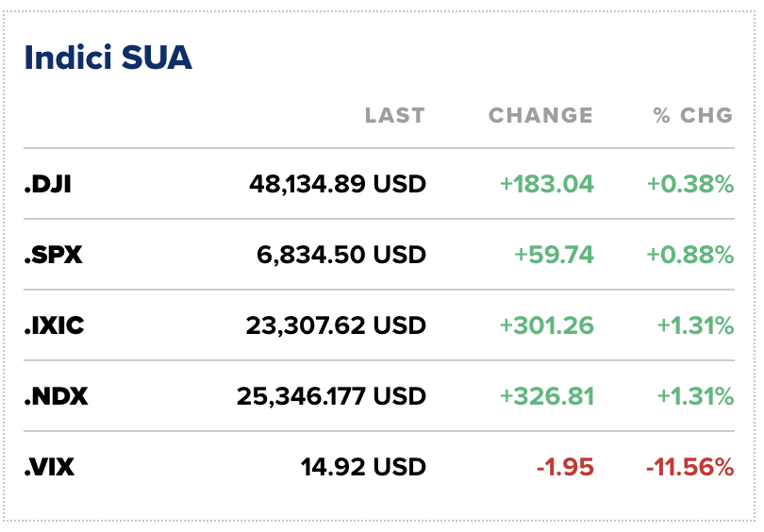Open the .DJI index ticker

pyautogui.click(x=48, y=185)
